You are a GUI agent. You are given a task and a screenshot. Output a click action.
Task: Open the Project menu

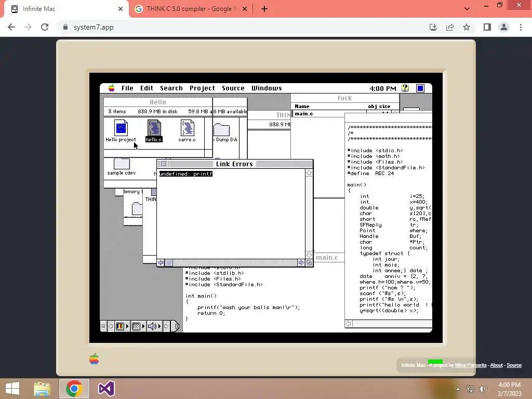[x=202, y=88]
